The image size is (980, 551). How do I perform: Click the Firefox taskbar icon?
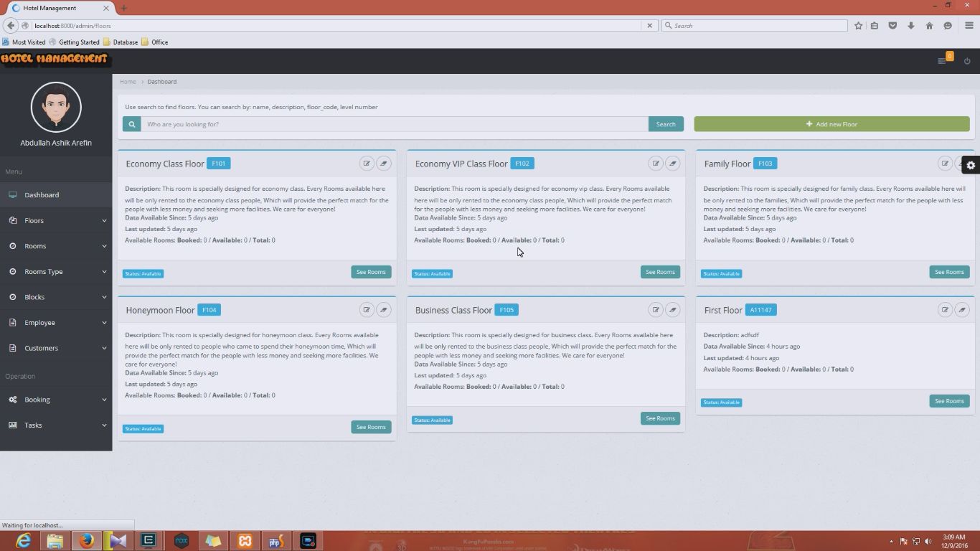[86, 541]
